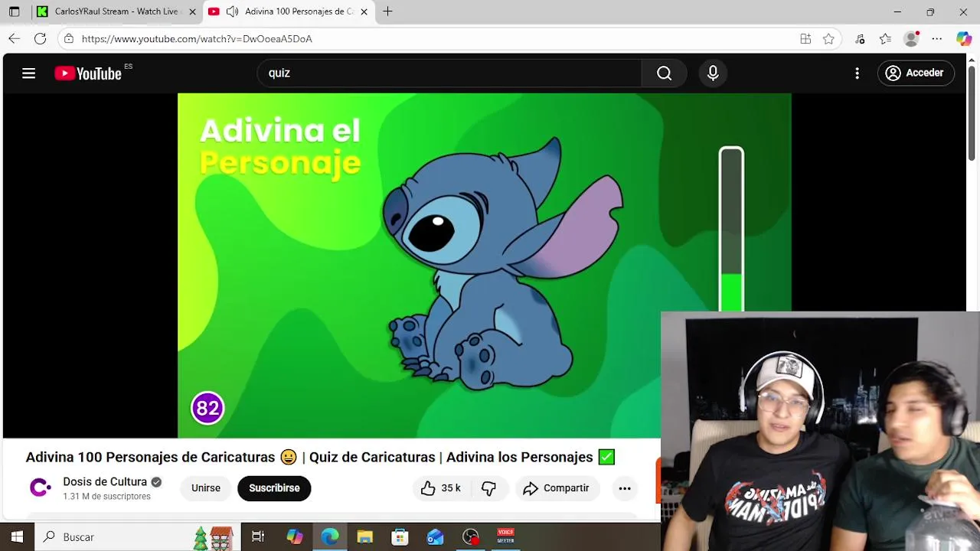Dislike the video with thumbs-down icon
Image resolution: width=980 pixels, height=551 pixels.
pyautogui.click(x=489, y=488)
